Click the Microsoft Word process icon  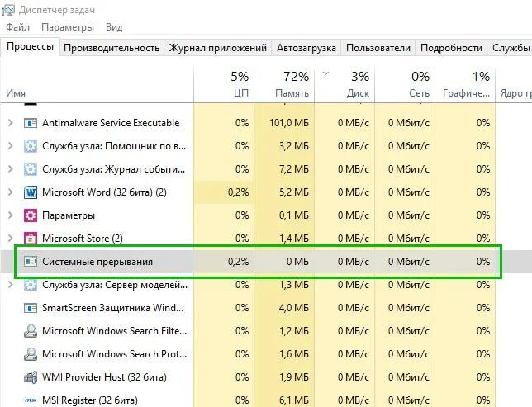pos(31,192)
